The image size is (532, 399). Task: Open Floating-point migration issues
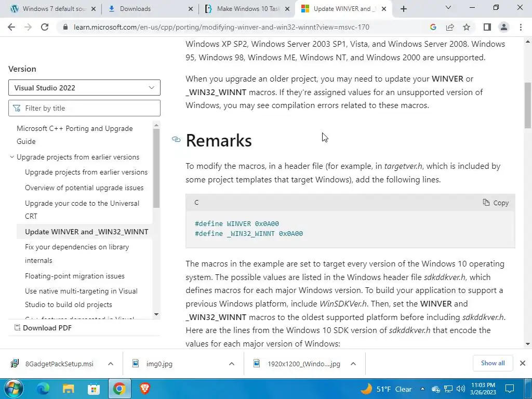(75, 276)
